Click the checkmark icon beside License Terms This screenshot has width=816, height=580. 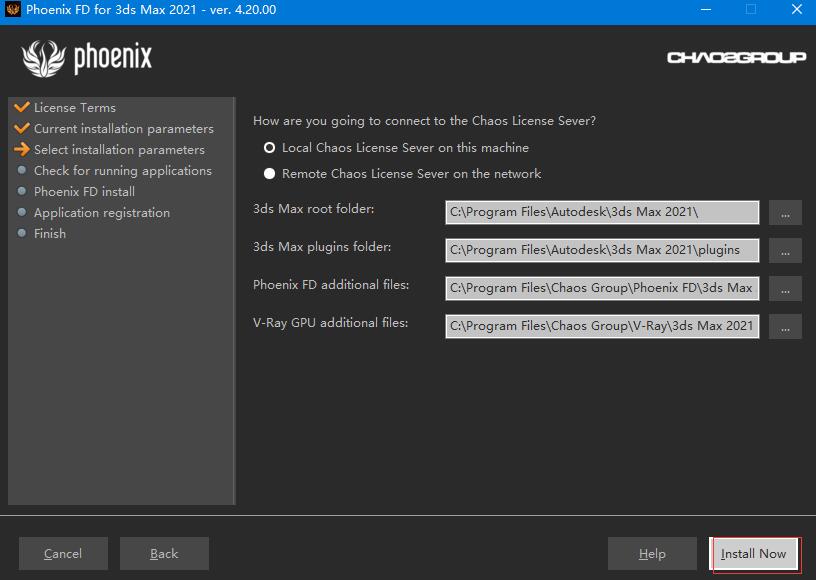[x=22, y=107]
